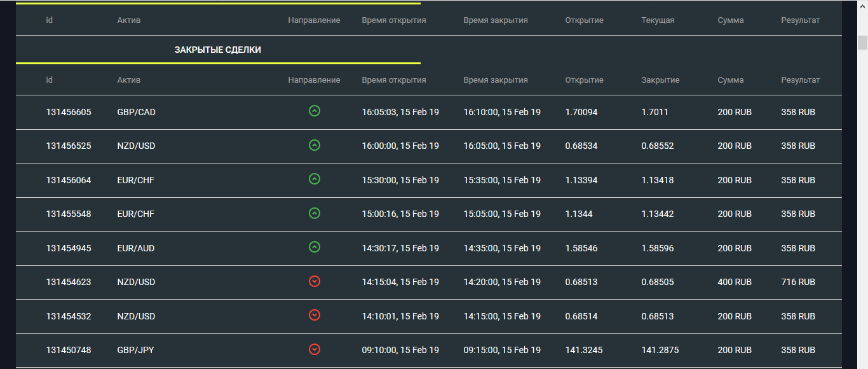
Task: Click the closing price 0.68552
Action: pos(658,146)
